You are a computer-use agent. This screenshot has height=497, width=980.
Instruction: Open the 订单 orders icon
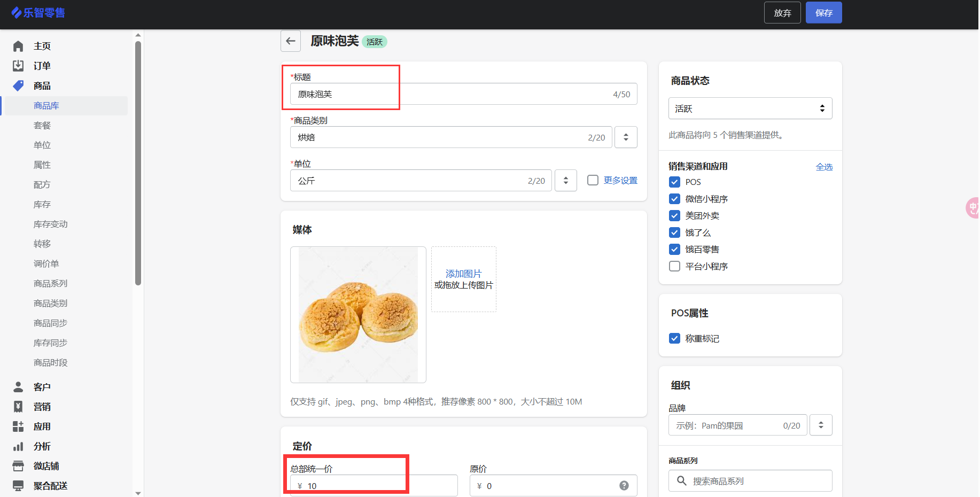(x=18, y=66)
